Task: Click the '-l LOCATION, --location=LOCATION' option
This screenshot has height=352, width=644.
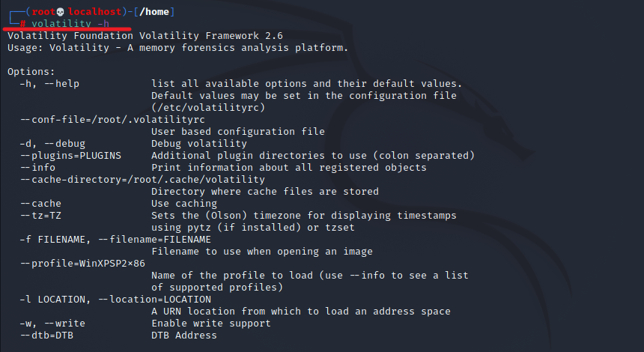Action: point(115,300)
